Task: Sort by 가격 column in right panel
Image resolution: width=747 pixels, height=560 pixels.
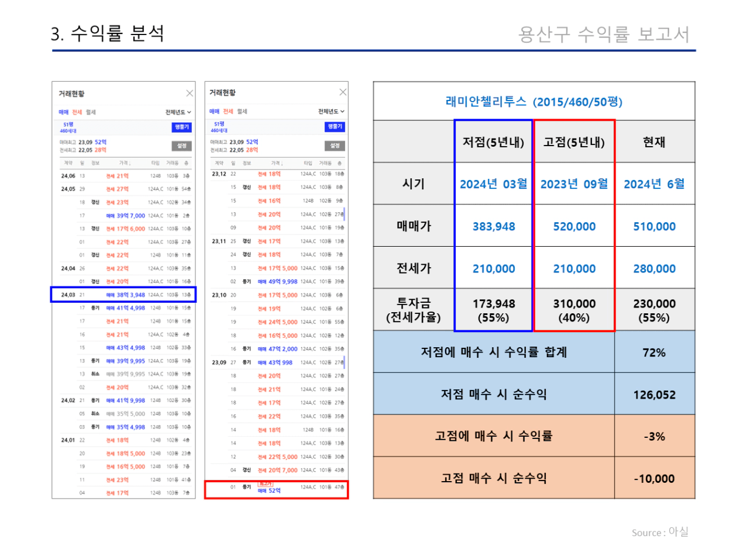Action: 277,163
